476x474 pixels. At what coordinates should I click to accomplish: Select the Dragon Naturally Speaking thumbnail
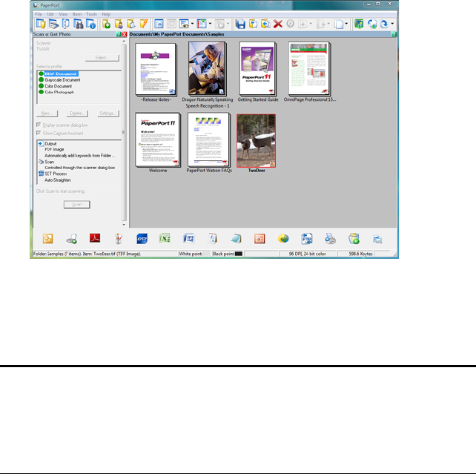tap(208, 69)
